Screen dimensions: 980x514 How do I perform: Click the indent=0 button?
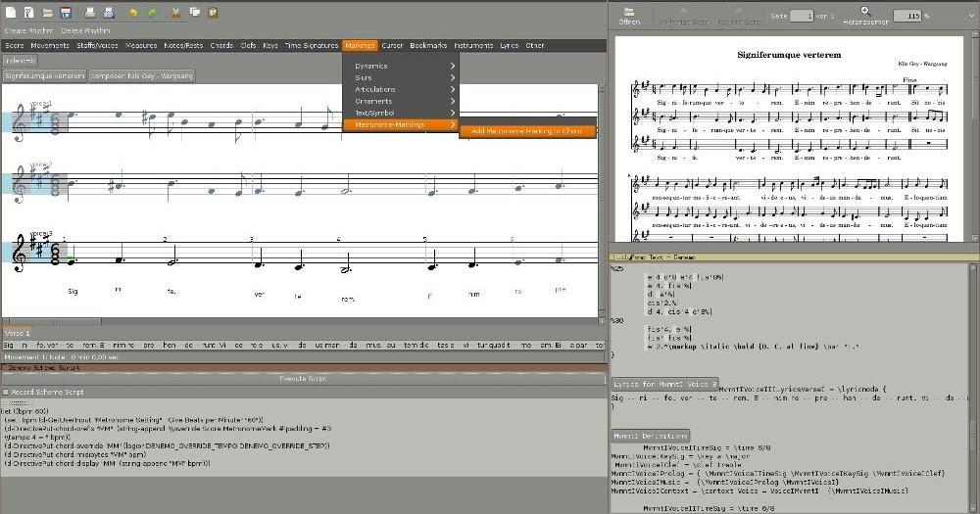pyautogui.click(x=20, y=61)
